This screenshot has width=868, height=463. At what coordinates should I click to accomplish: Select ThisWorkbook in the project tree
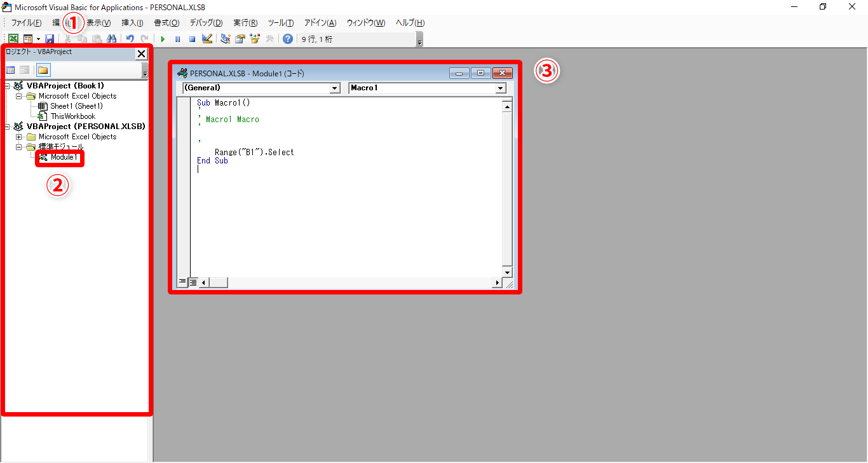tap(73, 116)
